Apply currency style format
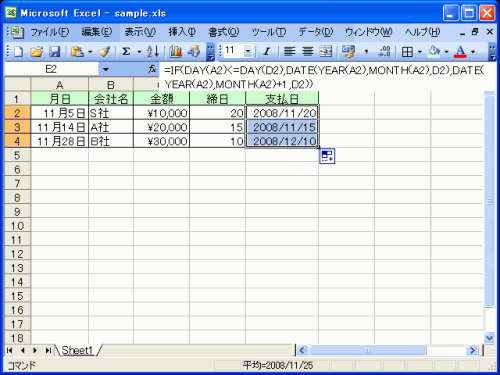This screenshot has width=500, height=375. tap(349, 51)
